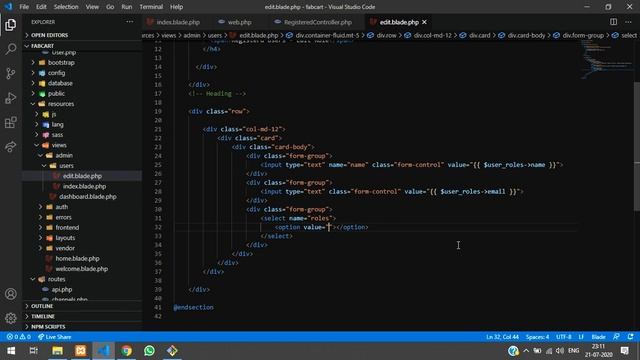Click the editor minimap

pos(607,59)
